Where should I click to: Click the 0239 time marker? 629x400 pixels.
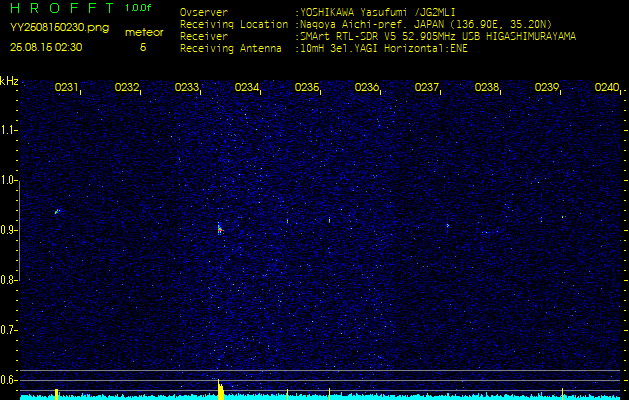[547, 87]
